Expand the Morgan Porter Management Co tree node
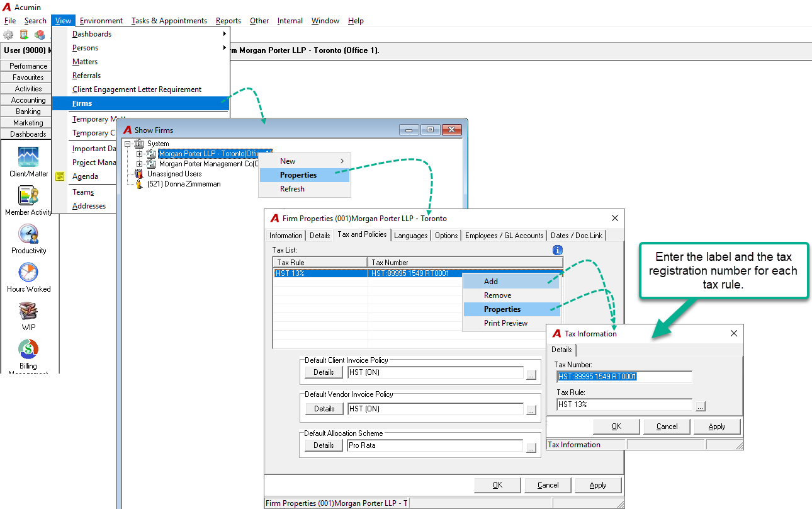 [140, 164]
